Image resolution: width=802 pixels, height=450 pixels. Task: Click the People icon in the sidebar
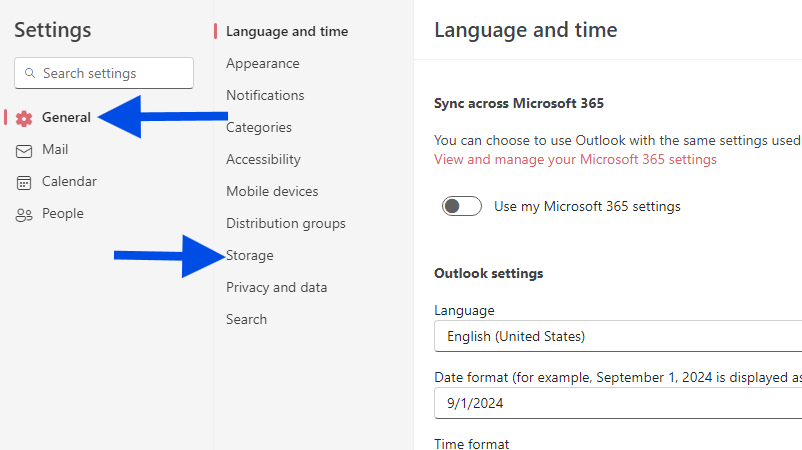tap(24, 214)
